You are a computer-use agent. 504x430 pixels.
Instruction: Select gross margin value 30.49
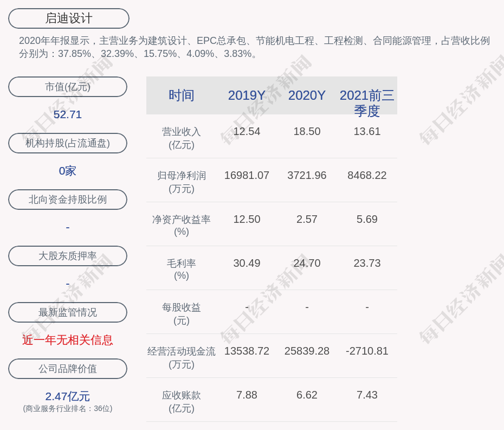coord(247,263)
